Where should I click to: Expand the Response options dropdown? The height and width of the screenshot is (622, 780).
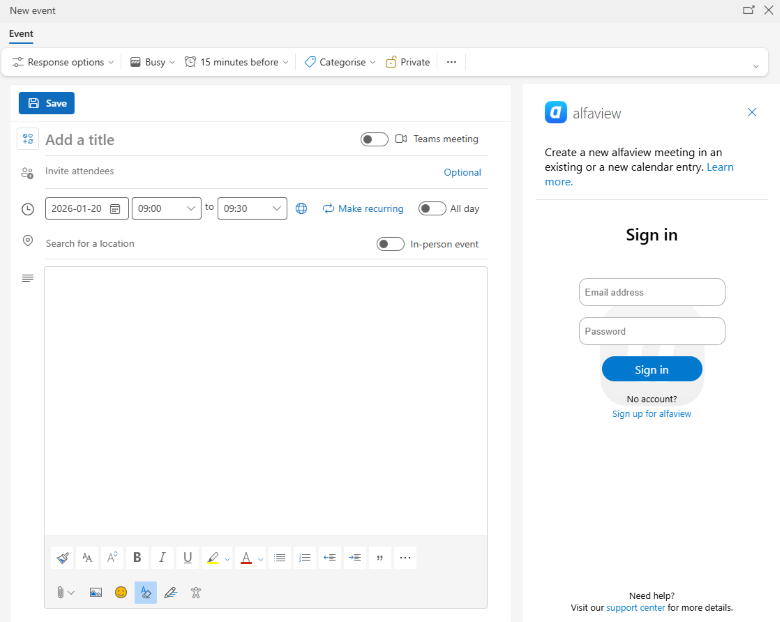click(64, 62)
